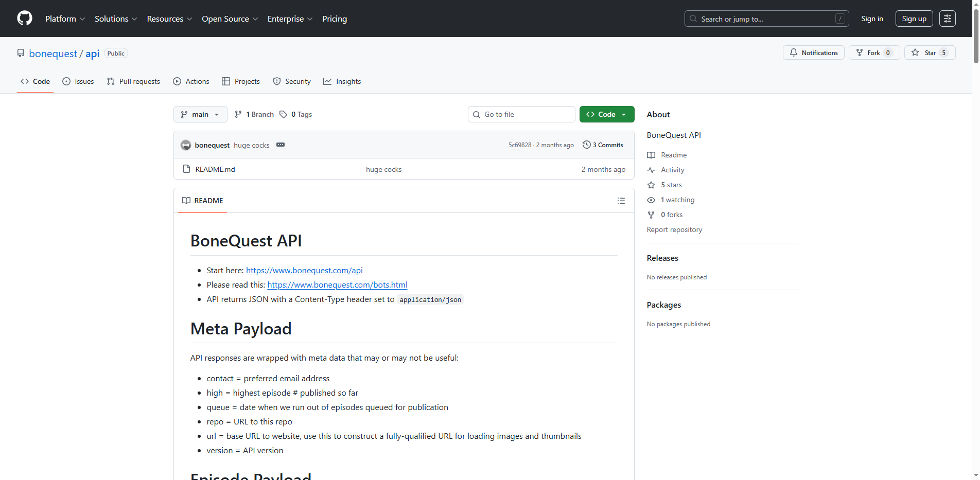This screenshot has height=480, width=980.
Task: Open the GitHub home page via the logo
Action: [x=24, y=19]
